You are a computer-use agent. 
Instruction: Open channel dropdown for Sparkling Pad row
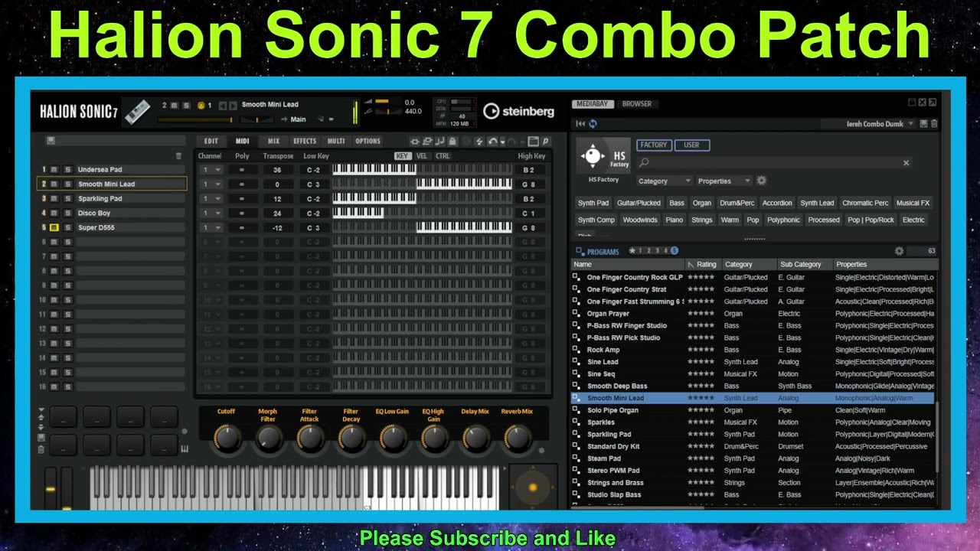coord(211,199)
